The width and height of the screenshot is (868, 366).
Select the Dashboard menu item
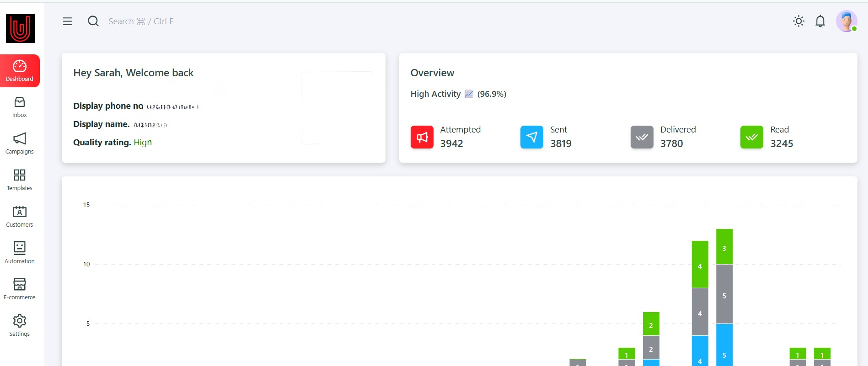coord(20,71)
